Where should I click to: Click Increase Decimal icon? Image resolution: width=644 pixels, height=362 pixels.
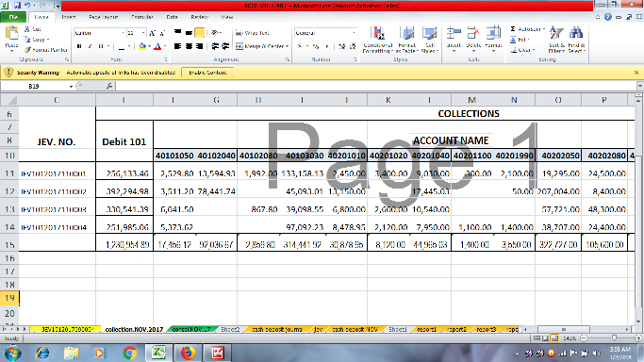[x=341, y=46]
